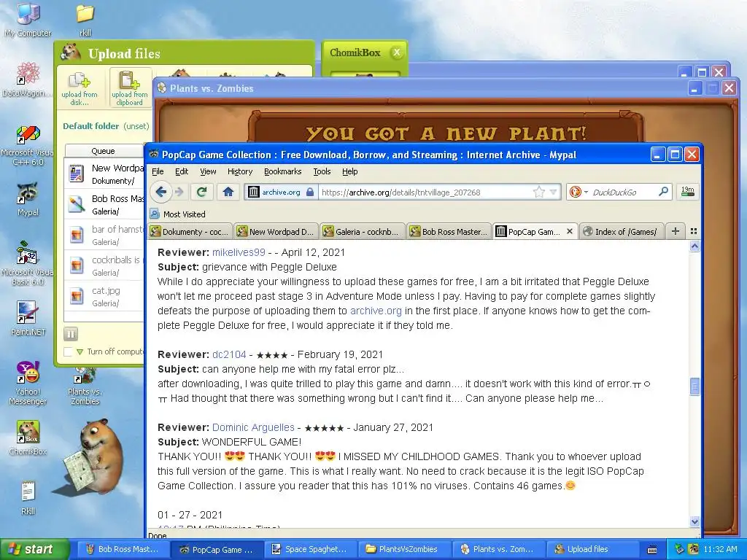Screen dimensions: 747x560
Task: Click the 19m toolbar indicator
Action: point(687,192)
